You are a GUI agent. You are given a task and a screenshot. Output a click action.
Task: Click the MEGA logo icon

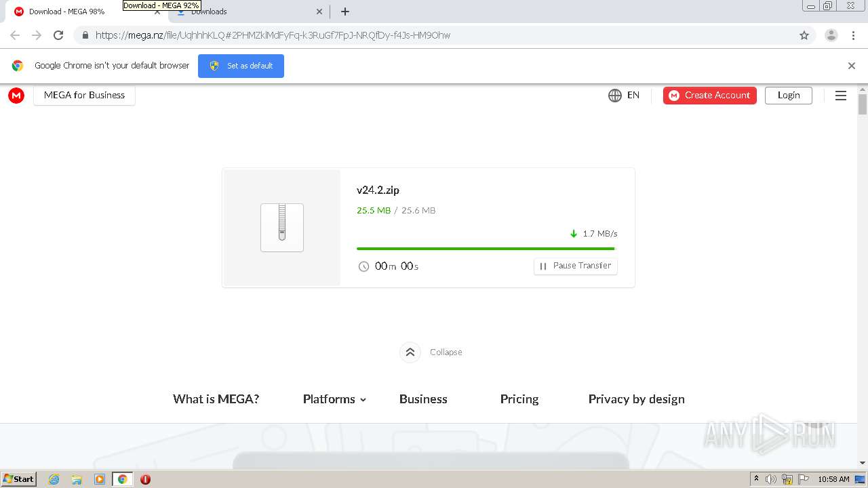click(16, 96)
